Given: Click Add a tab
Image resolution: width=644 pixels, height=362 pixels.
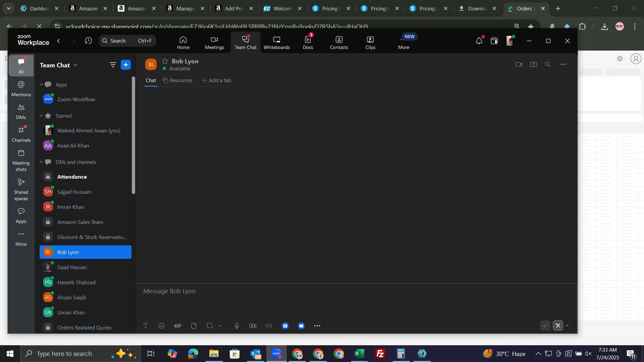Looking at the screenshot, I should tap(216, 80).
